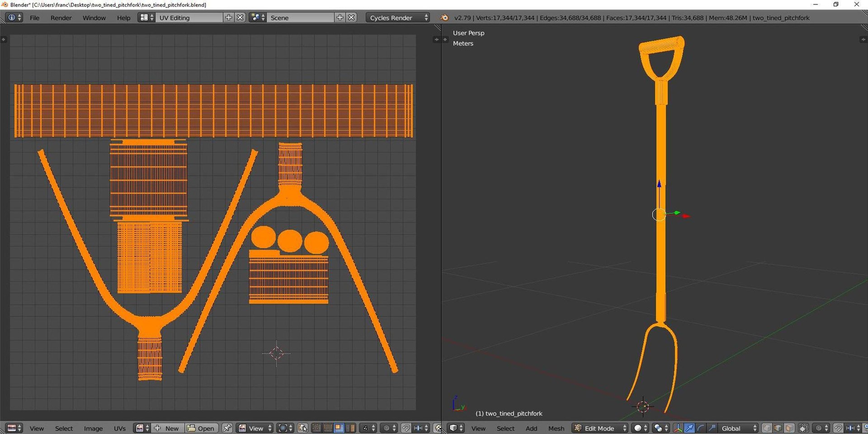Image resolution: width=868 pixels, height=434 pixels.
Task: Open the Render menu
Action: 61,18
